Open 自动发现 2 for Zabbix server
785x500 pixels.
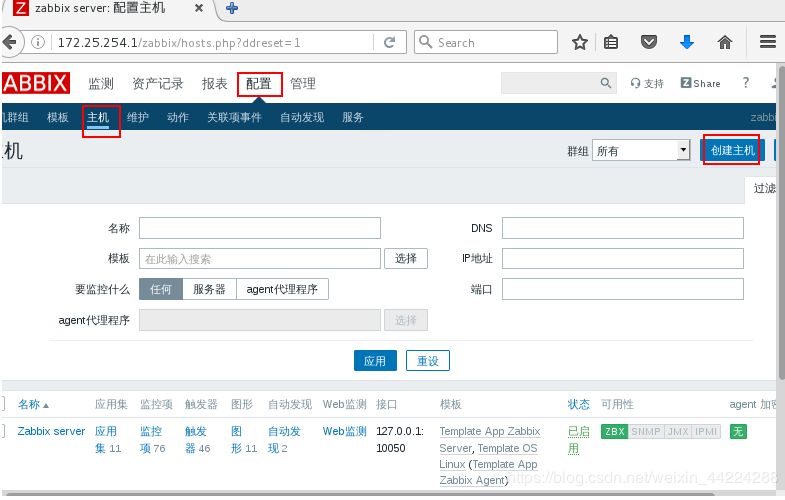(x=284, y=439)
